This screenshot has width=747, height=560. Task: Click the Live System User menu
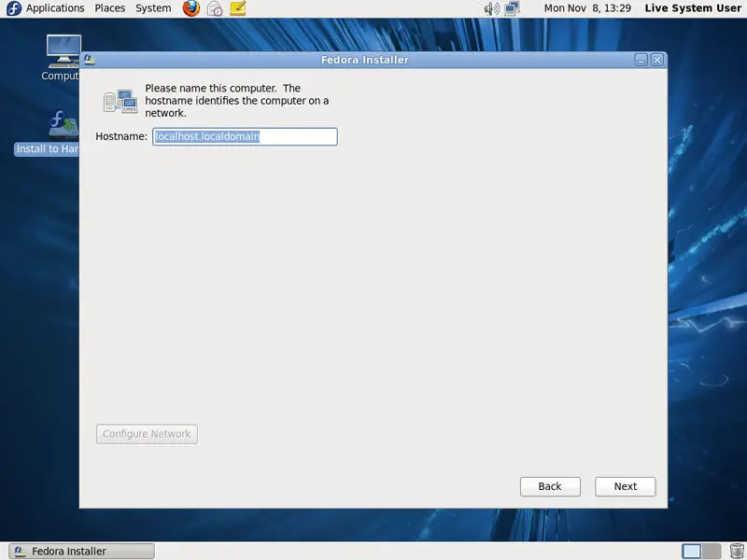tap(693, 8)
